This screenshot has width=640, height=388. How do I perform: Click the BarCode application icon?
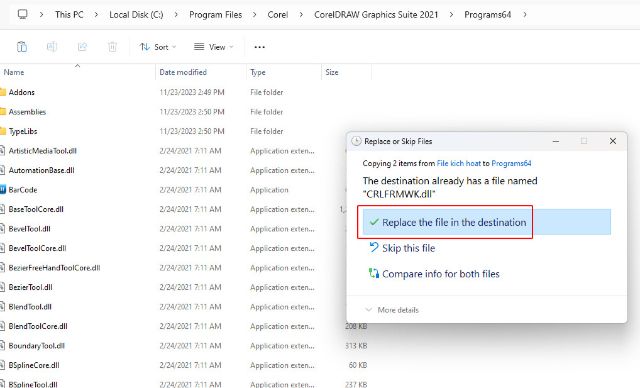(x=3, y=190)
